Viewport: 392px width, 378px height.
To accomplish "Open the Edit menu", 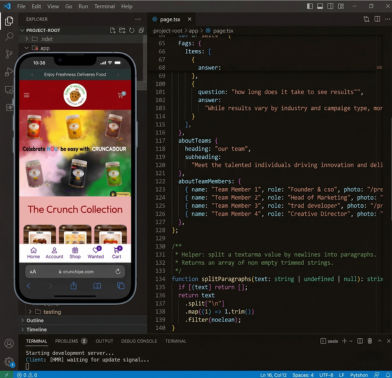I will click(36, 6).
